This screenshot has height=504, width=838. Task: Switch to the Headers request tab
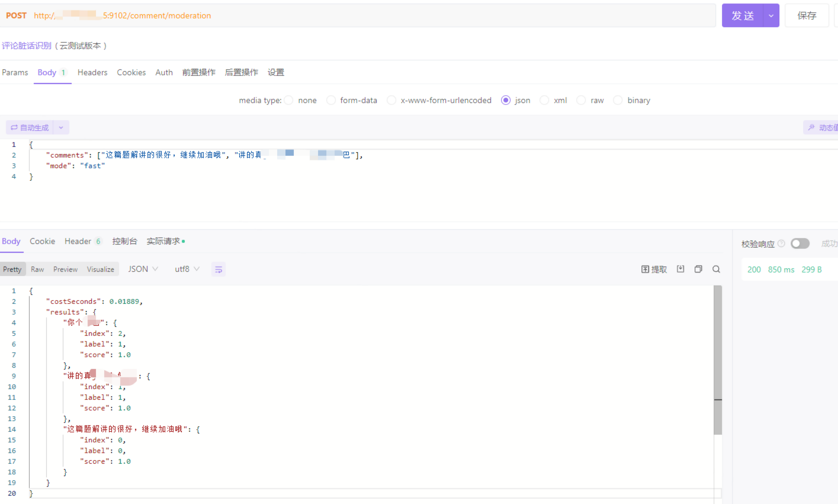[x=92, y=72]
